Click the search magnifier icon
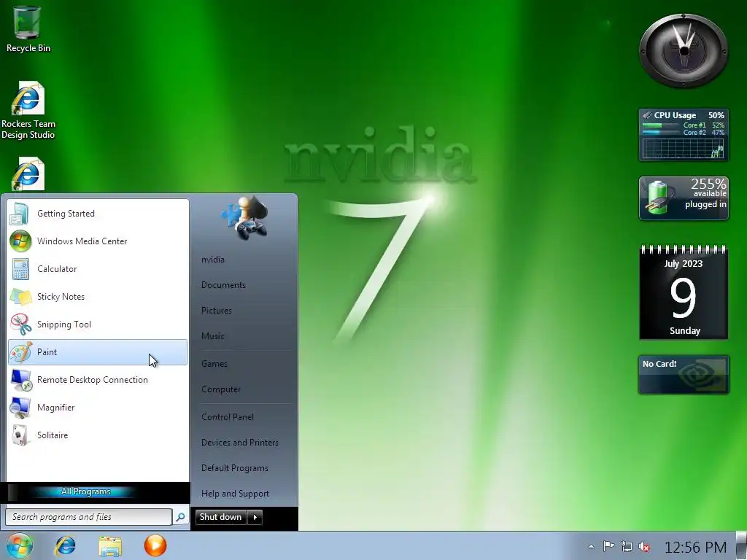Image resolution: width=747 pixels, height=560 pixels. [x=181, y=517]
